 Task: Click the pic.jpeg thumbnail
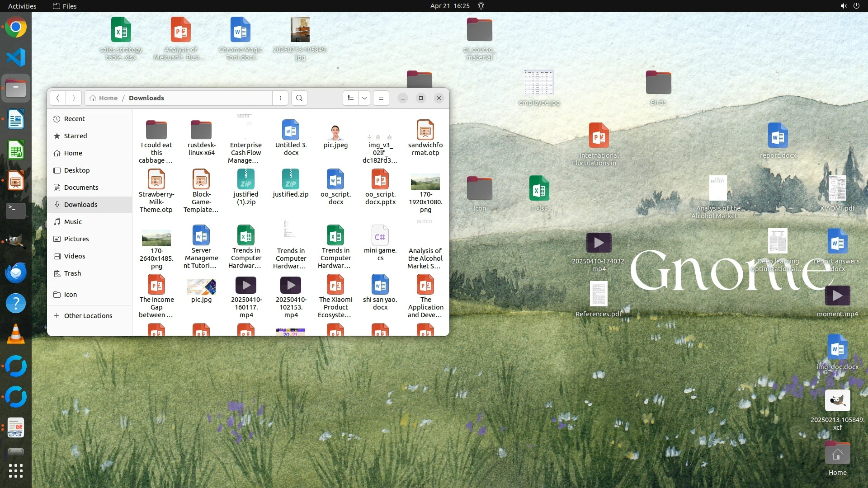point(335,133)
